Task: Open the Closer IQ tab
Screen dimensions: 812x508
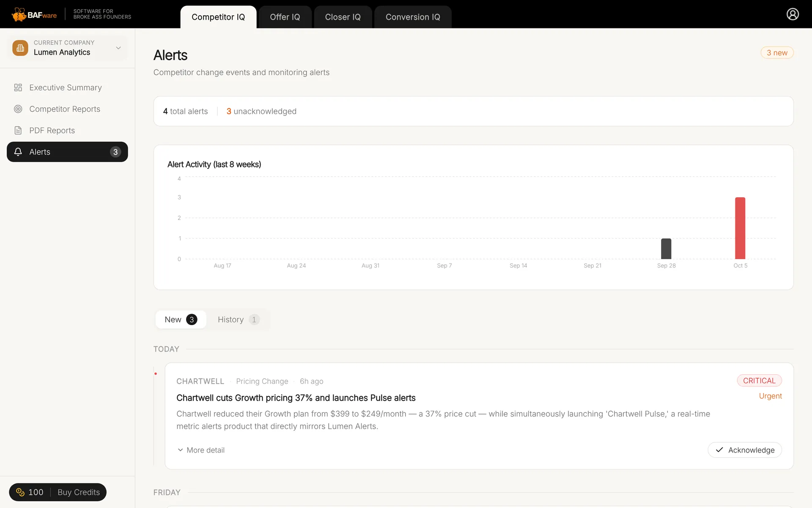Action: click(343, 17)
